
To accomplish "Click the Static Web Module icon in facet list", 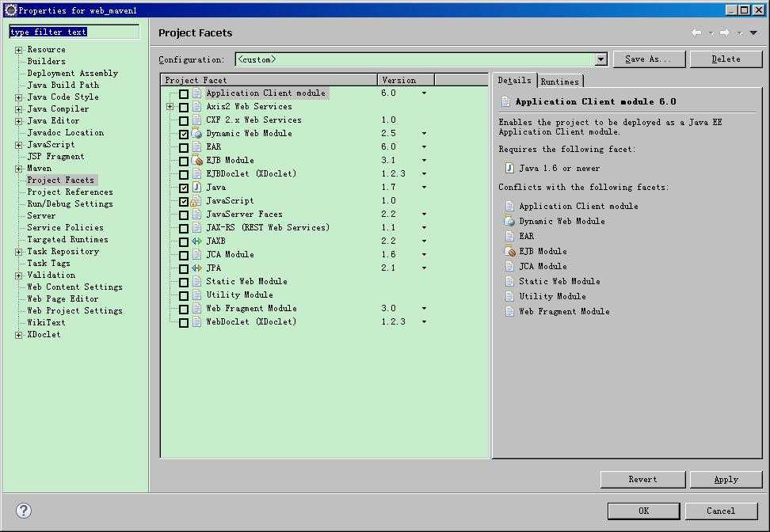I will (x=196, y=281).
